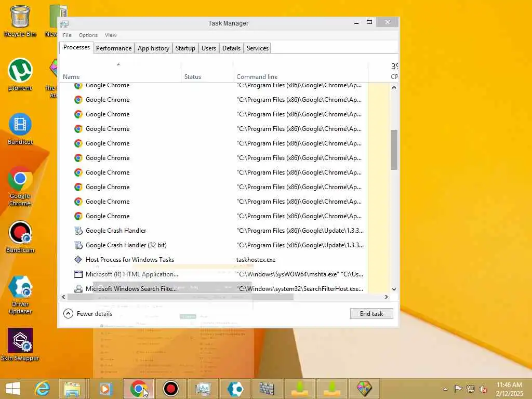Sort by the Command line column header
This screenshot has width=532, height=399.
tap(300, 72)
